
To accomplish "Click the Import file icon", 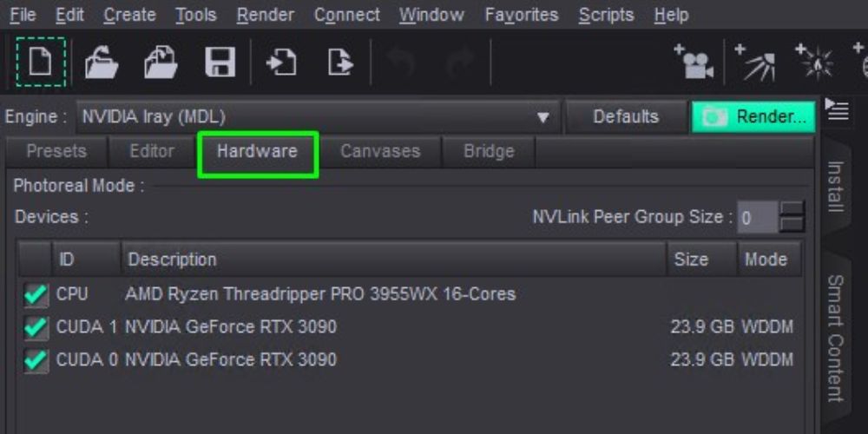I will (281, 62).
